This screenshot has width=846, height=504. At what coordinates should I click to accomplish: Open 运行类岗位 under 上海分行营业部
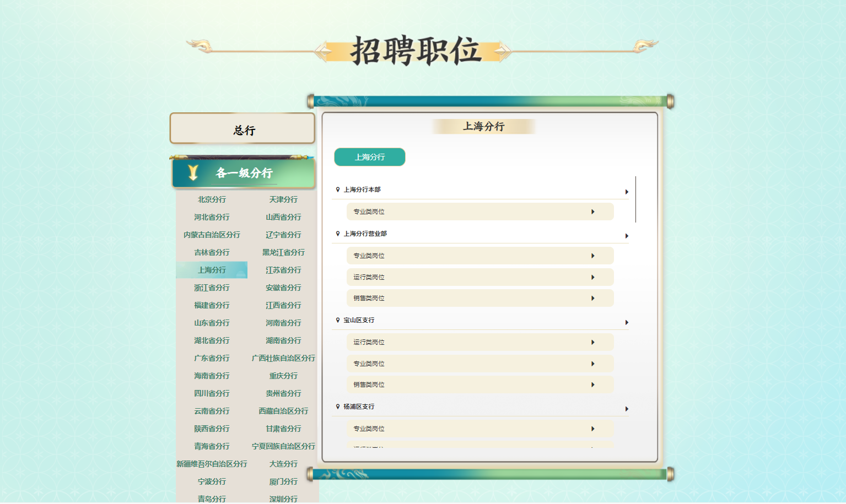coord(480,277)
